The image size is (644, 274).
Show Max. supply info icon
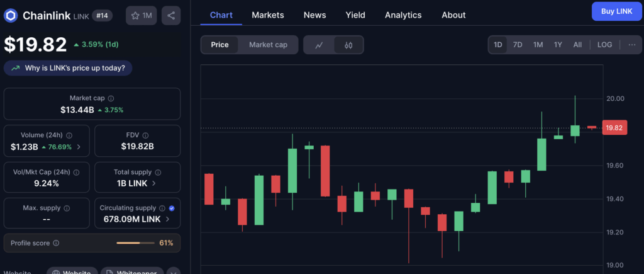67,208
